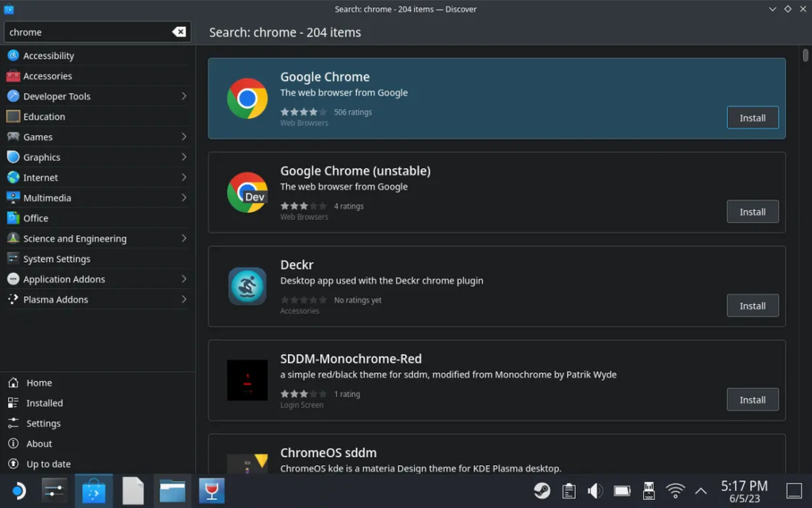This screenshot has width=812, height=508.
Task: Click the Accessibility category icon
Action: 13,56
